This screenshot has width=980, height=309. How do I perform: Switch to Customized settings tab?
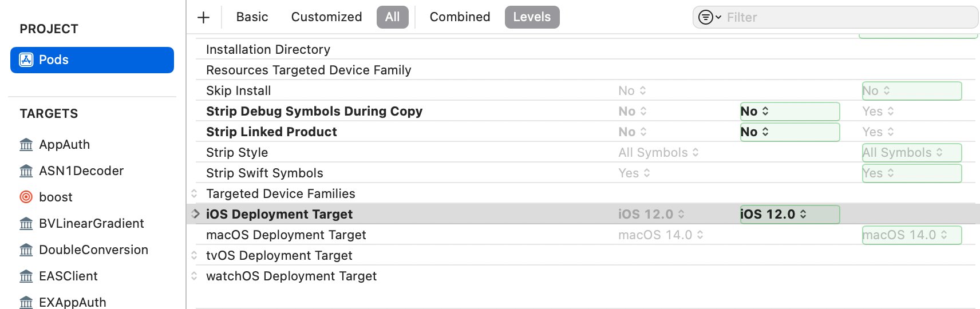pos(326,17)
